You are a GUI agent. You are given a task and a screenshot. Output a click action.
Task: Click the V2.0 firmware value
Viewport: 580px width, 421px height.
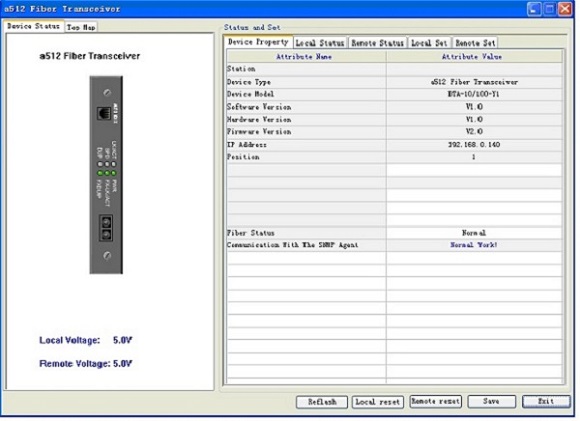pyautogui.click(x=474, y=131)
